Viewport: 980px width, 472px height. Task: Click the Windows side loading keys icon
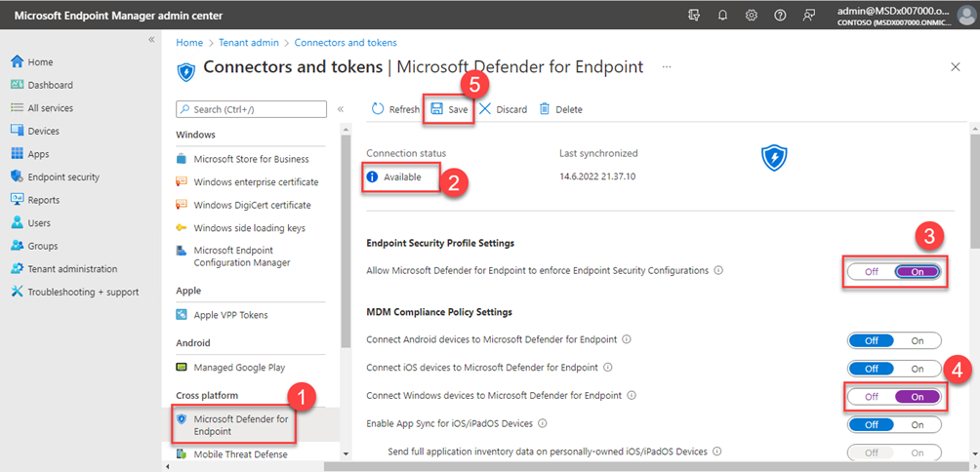coord(182,228)
